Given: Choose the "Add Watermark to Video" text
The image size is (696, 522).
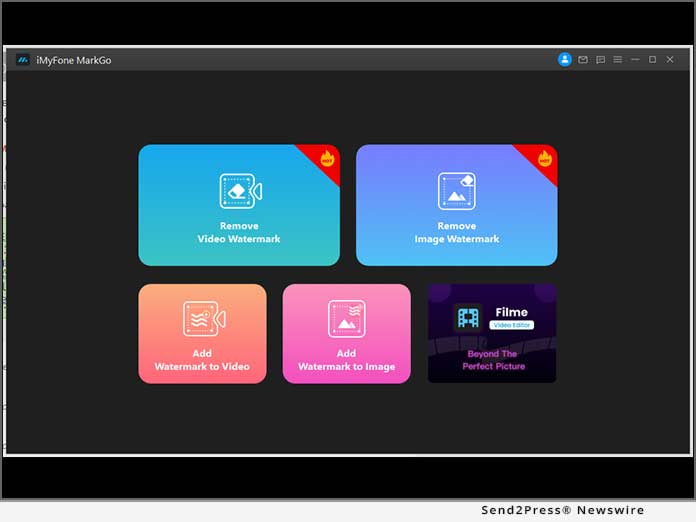Looking at the screenshot, I should [x=203, y=360].
